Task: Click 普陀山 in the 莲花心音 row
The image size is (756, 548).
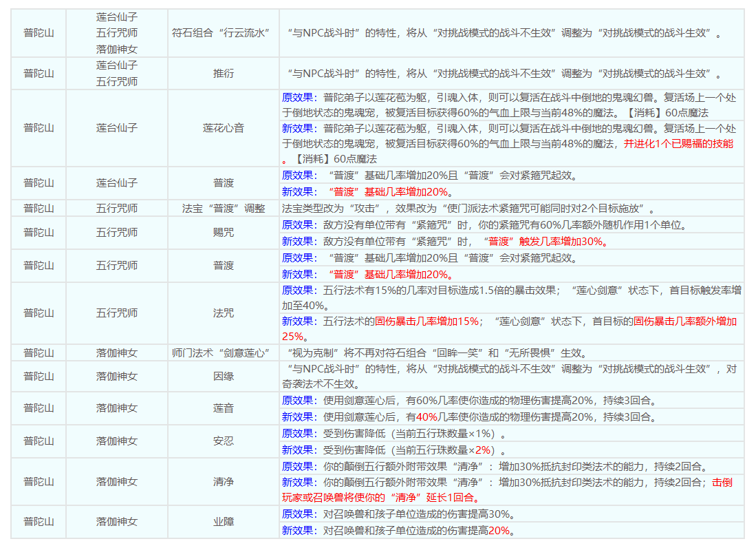Action: coord(39,128)
